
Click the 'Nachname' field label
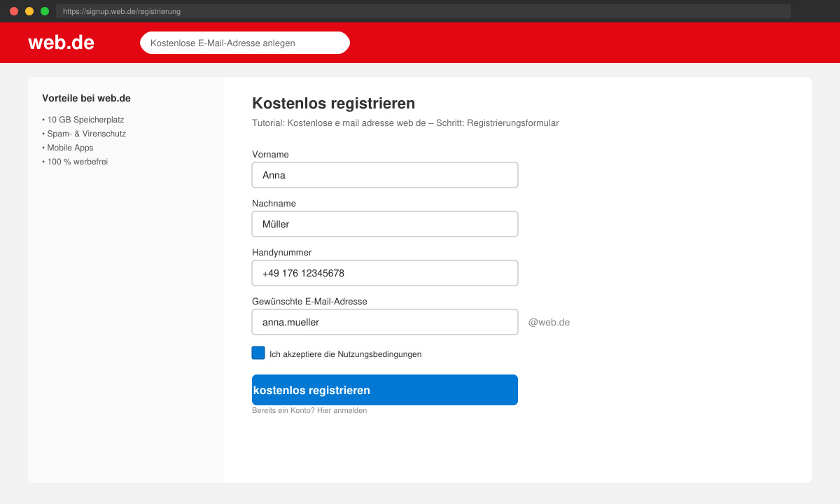coord(274,204)
